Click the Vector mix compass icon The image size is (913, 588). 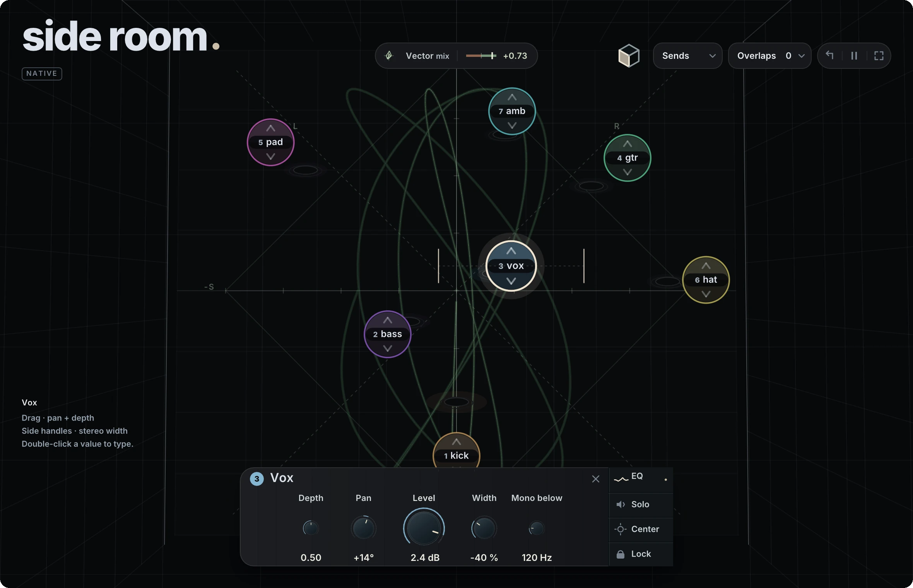click(x=389, y=56)
